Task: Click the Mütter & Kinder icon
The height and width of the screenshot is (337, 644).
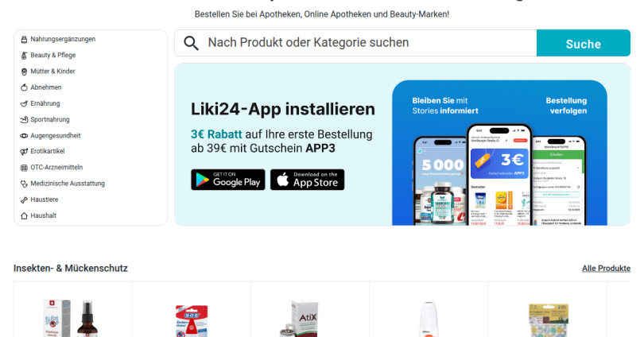Action: click(24, 72)
